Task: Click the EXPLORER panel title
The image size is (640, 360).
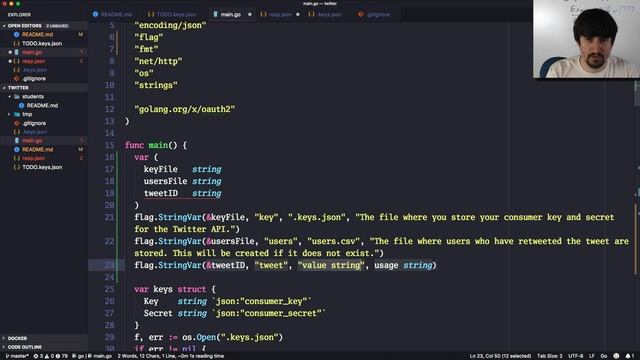Action: pos(19,15)
